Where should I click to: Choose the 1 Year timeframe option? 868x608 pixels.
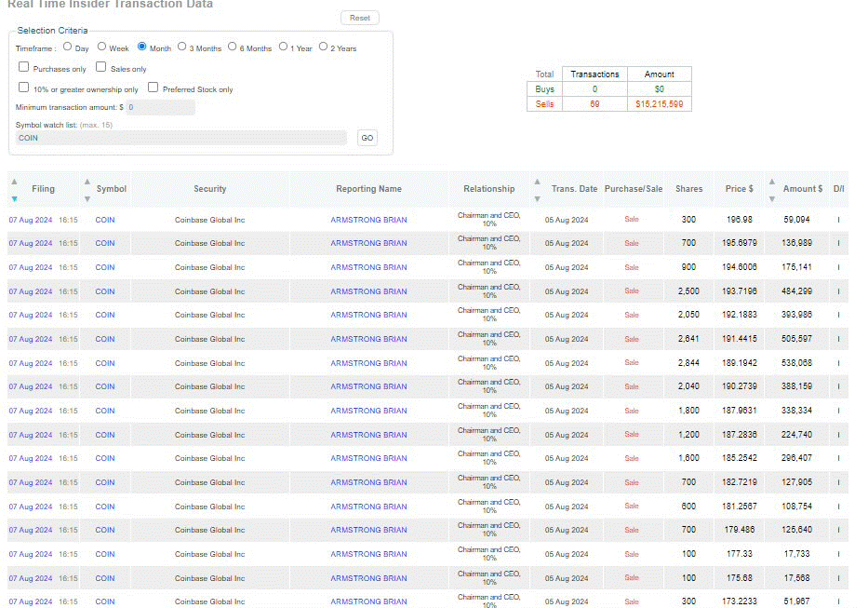coord(283,47)
